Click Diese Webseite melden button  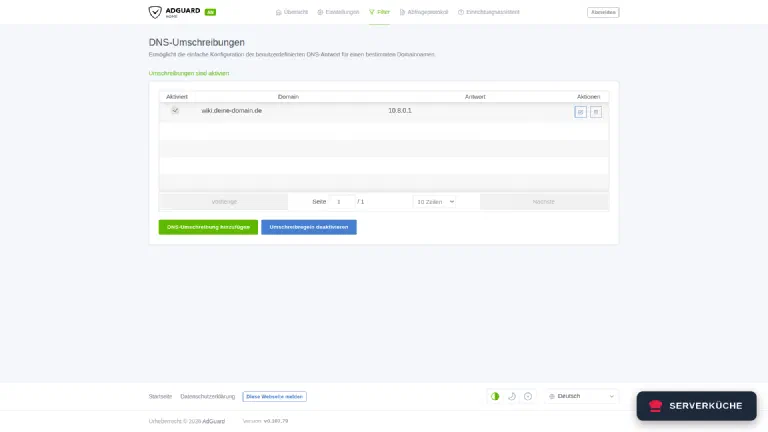[x=274, y=397]
